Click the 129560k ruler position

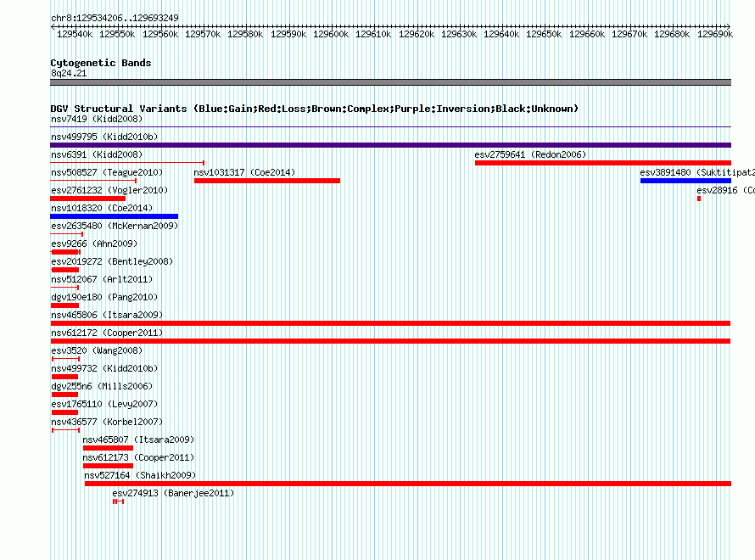160,34
